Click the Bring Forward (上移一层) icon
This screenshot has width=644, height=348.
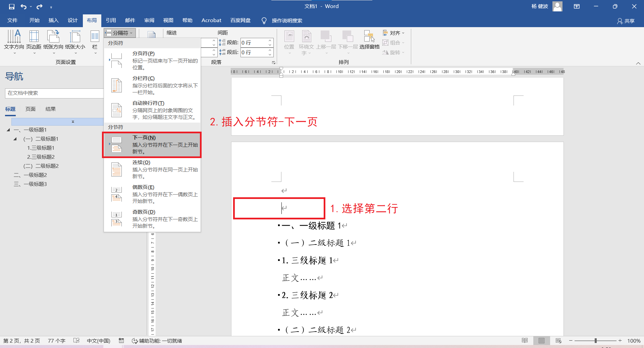326,36
